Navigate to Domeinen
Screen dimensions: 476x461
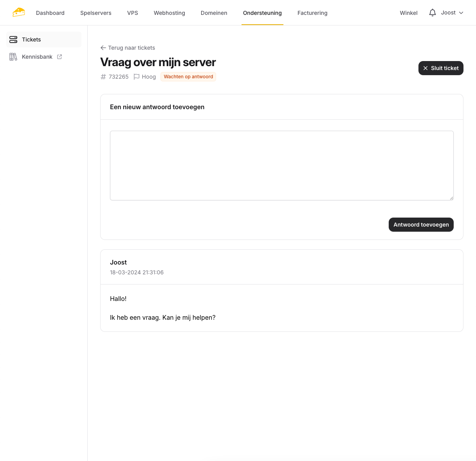pos(214,13)
